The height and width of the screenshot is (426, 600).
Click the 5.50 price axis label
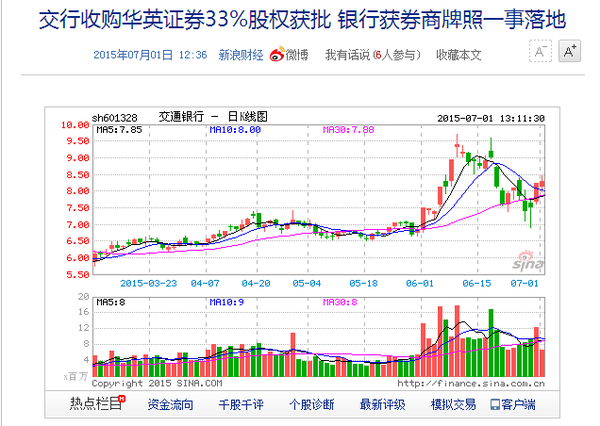click(78, 274)
